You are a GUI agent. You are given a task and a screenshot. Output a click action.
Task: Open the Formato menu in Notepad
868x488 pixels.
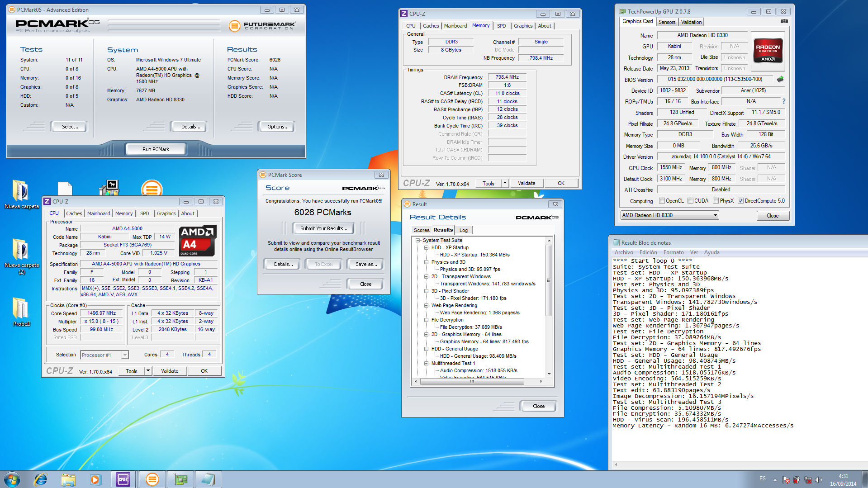674,252
